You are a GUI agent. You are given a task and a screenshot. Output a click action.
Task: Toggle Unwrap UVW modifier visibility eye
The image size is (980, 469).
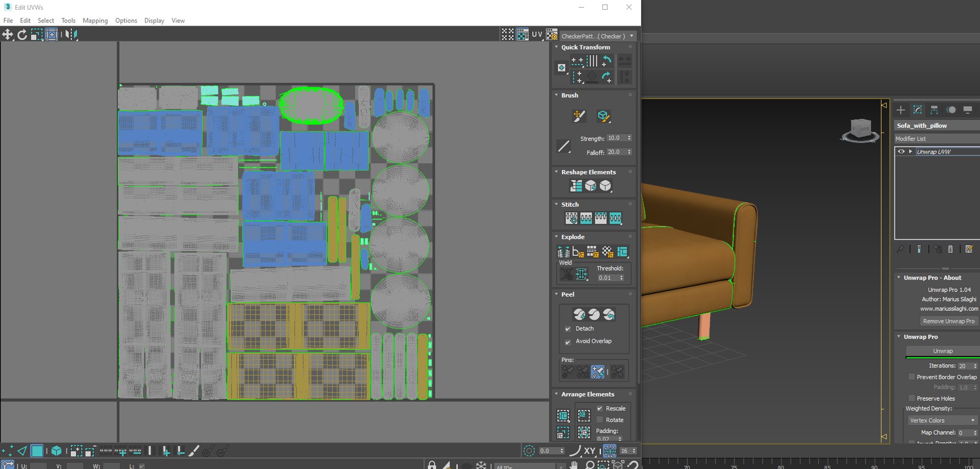[901, 152]
